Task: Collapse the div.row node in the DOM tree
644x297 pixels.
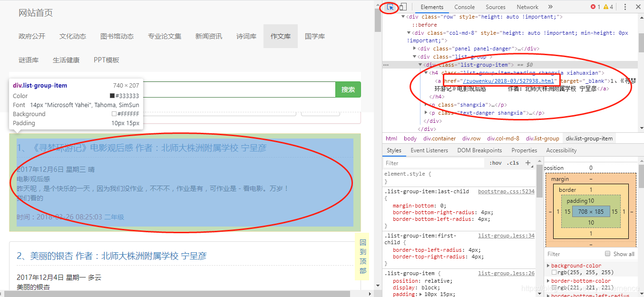Action: (x=402, y=16)
